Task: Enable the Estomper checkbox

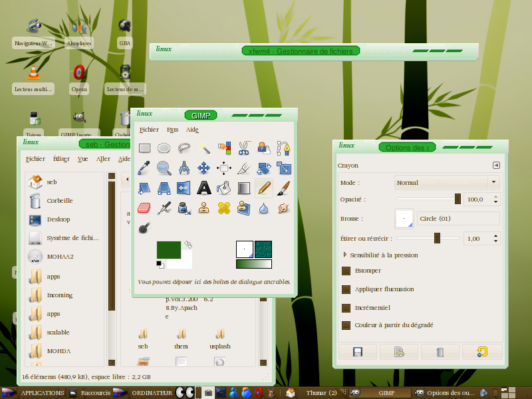Action: (346, 271)
